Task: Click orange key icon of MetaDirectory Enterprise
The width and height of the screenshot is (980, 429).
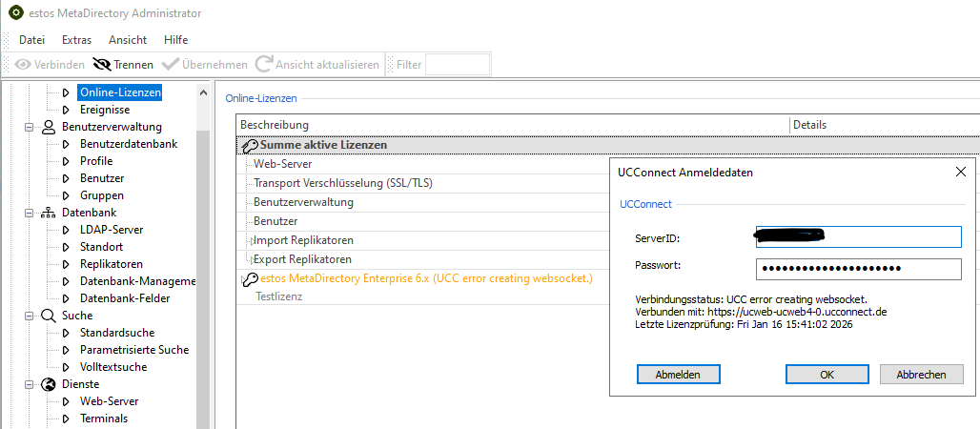Action: 250,279
